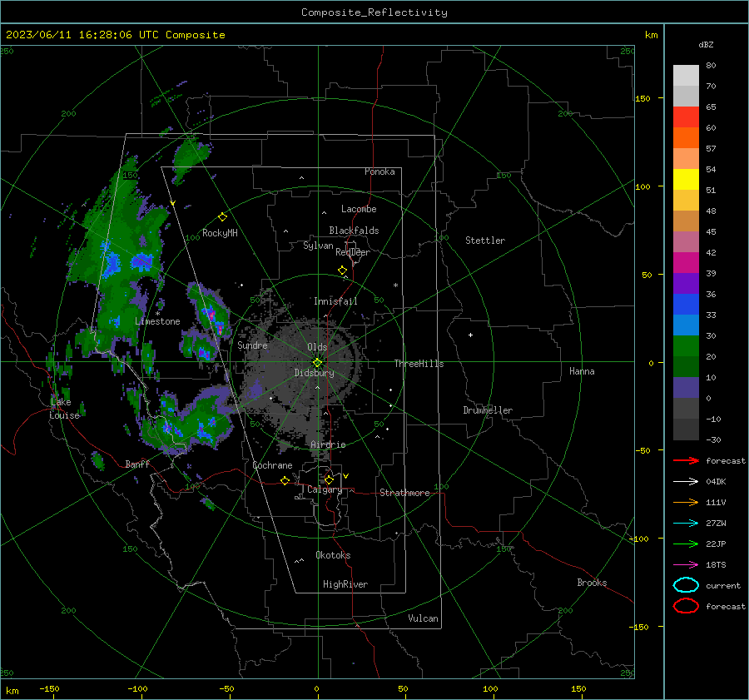
Task: Click the yellow diamond marker below RedDeer
Action: click(343, 271)
